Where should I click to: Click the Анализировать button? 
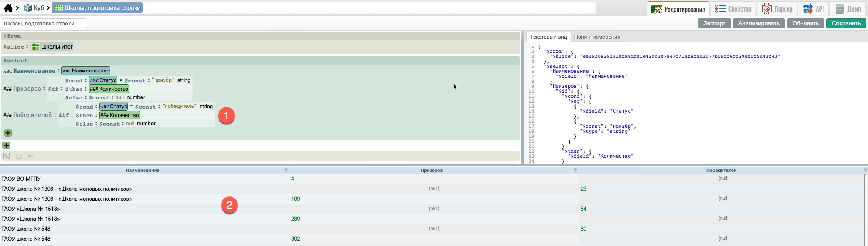point(758,23)
